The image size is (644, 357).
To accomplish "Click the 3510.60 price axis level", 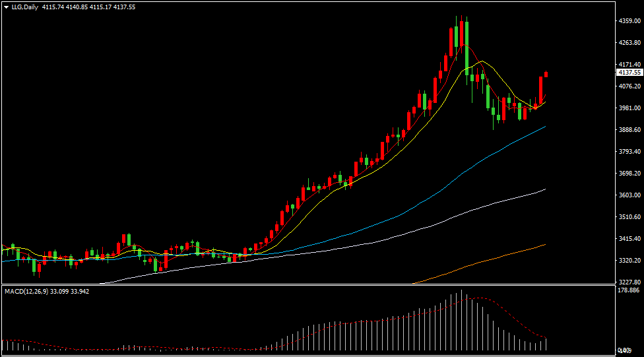I will tap(629, 216).
